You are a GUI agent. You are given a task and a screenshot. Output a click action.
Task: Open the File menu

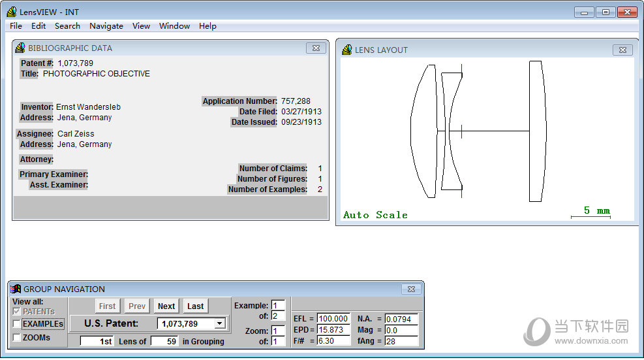pyautogui.click(x=16, y=26)
